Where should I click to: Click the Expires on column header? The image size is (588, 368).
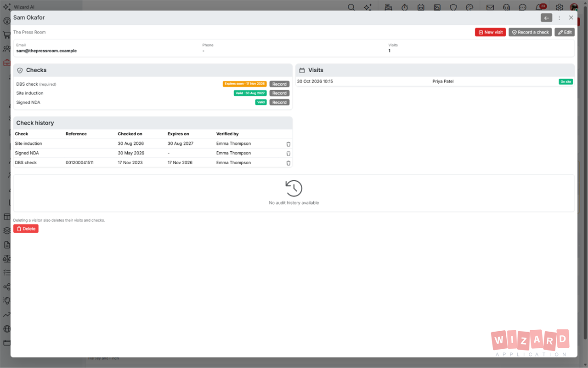point(178,134)
